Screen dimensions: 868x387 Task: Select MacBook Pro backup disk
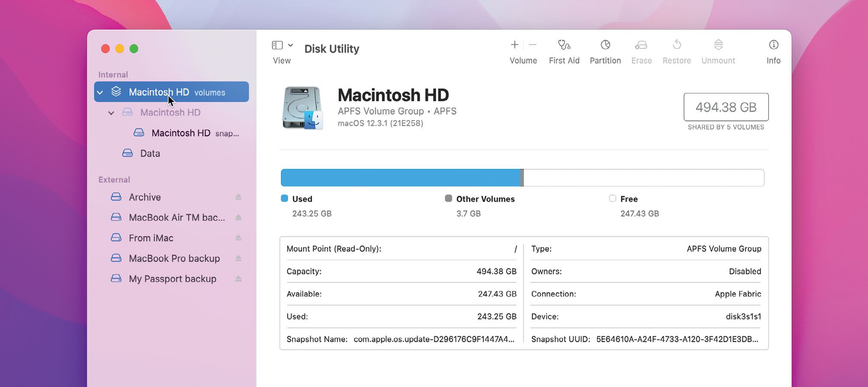point(174,258)
